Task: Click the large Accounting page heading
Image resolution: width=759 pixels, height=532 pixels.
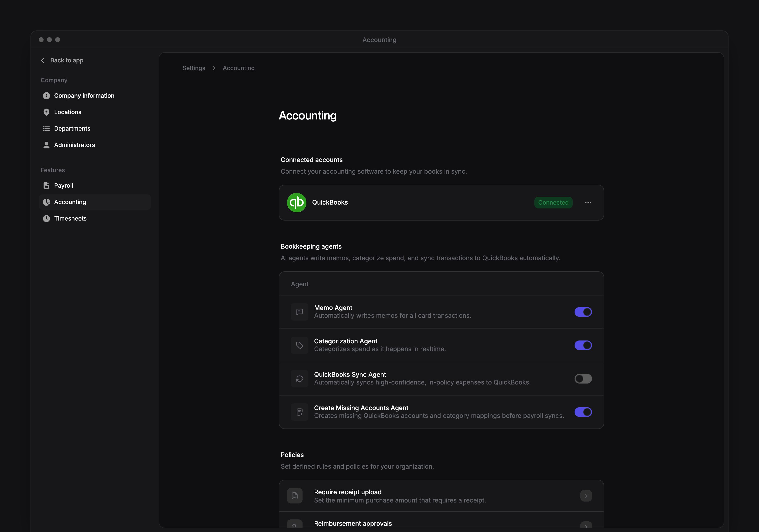Action: tap(307, 116)
